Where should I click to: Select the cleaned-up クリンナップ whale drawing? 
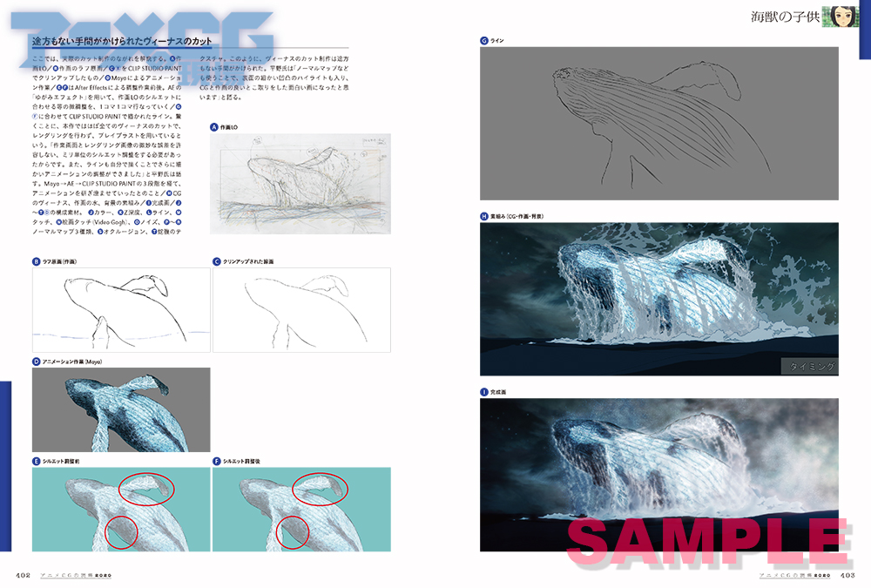(x=301, y=309)
